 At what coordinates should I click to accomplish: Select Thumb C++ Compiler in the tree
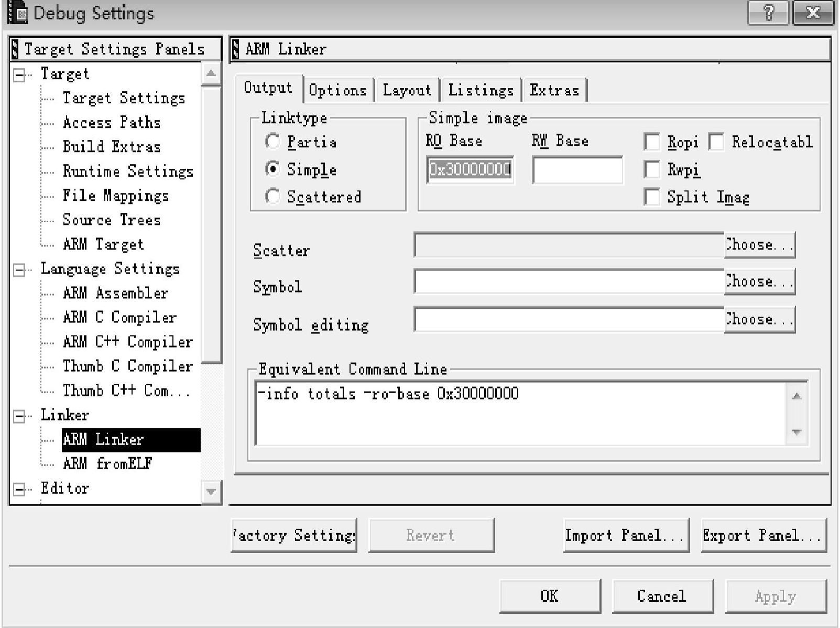(126, 391)
